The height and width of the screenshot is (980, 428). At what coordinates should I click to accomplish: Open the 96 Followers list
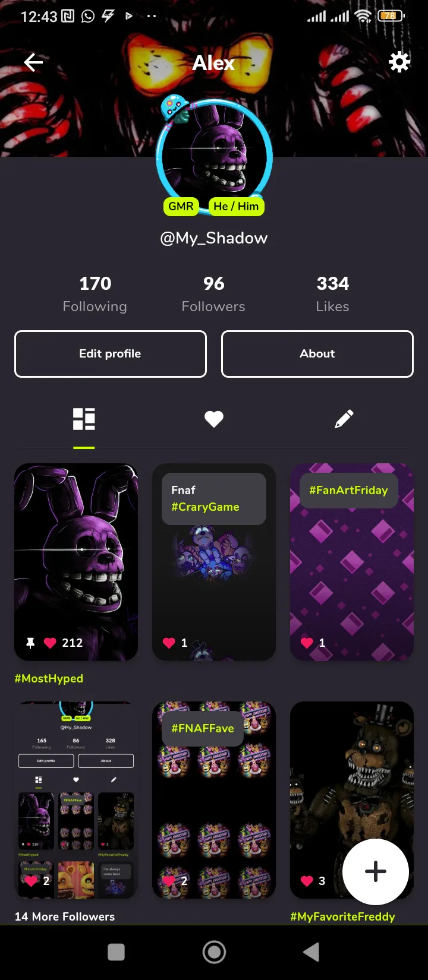213,294
